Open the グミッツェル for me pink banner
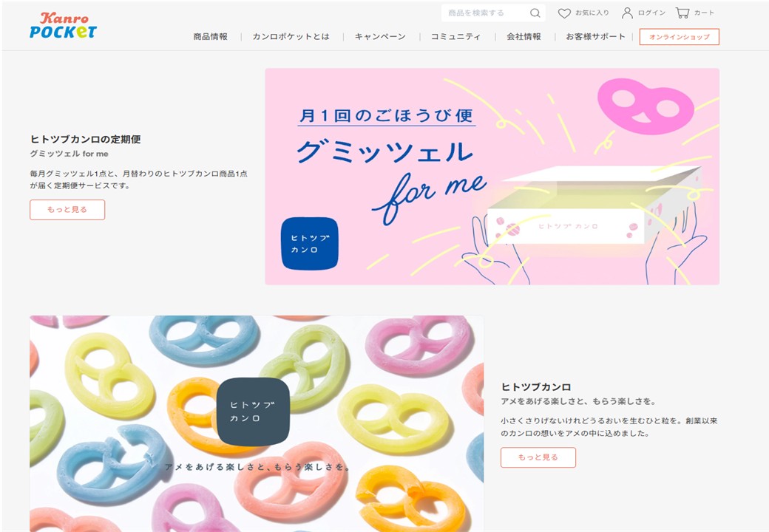Screen dimensions: 769x532 coord(492,177)
